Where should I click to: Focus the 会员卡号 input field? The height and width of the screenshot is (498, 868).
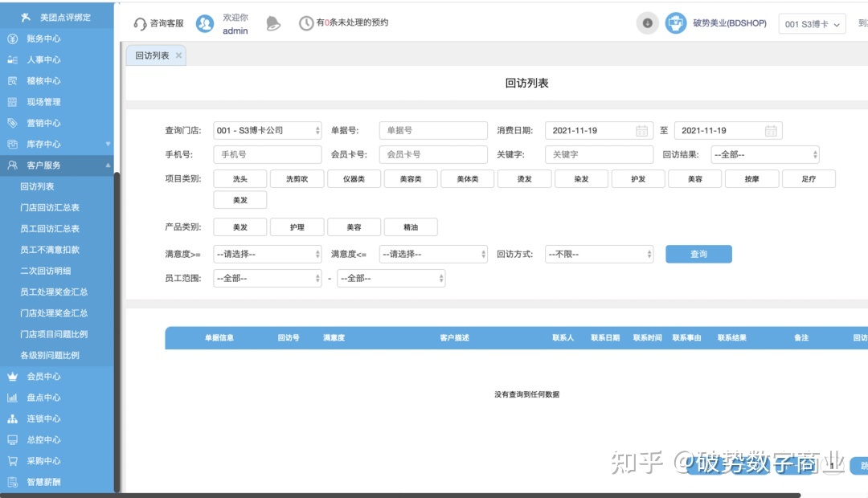(x=433, y=154)
